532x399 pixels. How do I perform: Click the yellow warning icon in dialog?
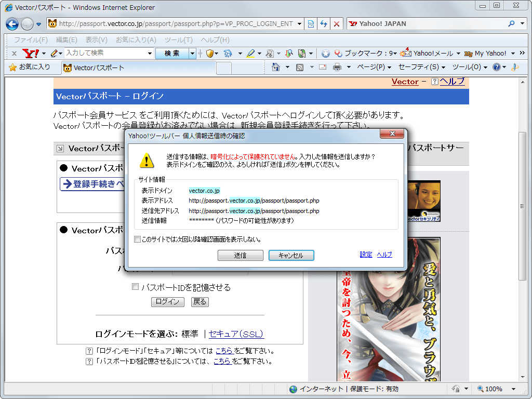[x=147, y=161]
